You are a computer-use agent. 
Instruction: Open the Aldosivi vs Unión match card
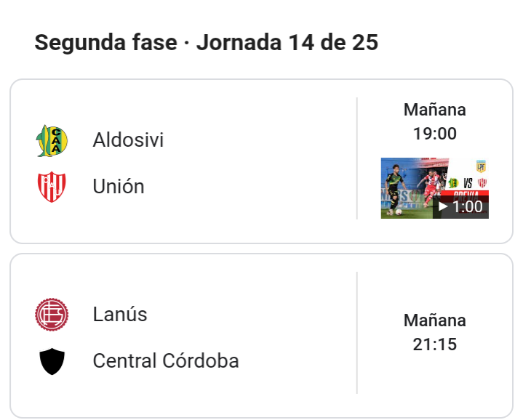[262, 161]
